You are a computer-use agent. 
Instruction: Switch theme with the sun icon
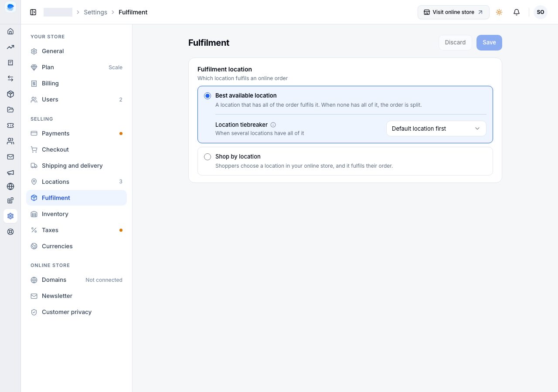coord(499,12)
